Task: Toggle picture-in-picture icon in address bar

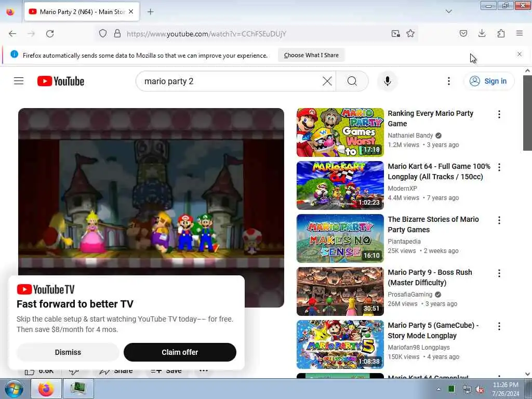Action: [x=395, y=33]
